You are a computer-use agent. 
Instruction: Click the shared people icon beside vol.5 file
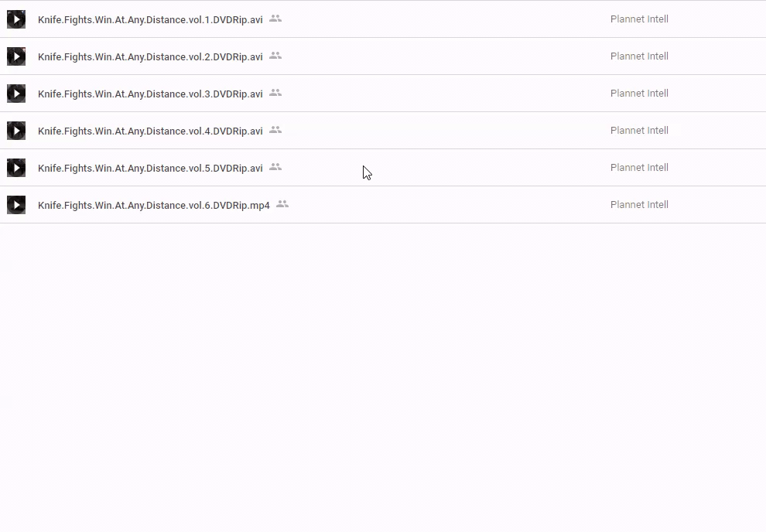(275, 167)
